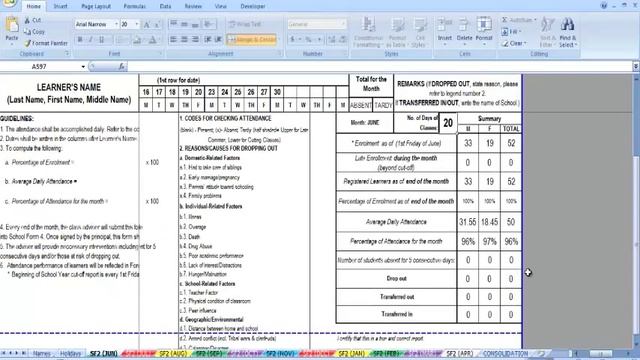Toggle Italic formatting
Viewport: 640px width, 360px height.
(91, 40)
